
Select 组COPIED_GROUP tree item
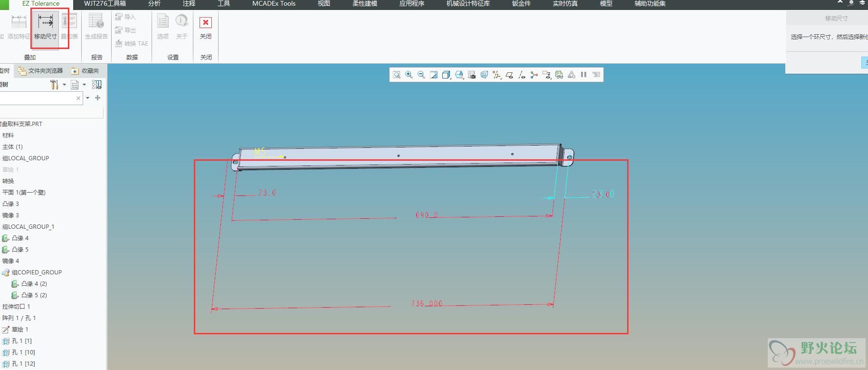tap(32, 273)
